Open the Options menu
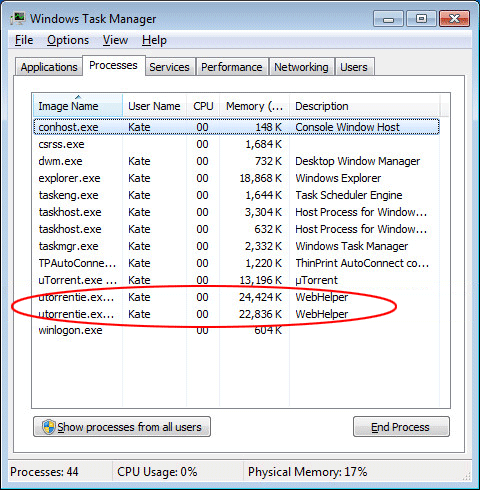Image resolution: width=480 pixels, height=490 pixels. [68, 40]
